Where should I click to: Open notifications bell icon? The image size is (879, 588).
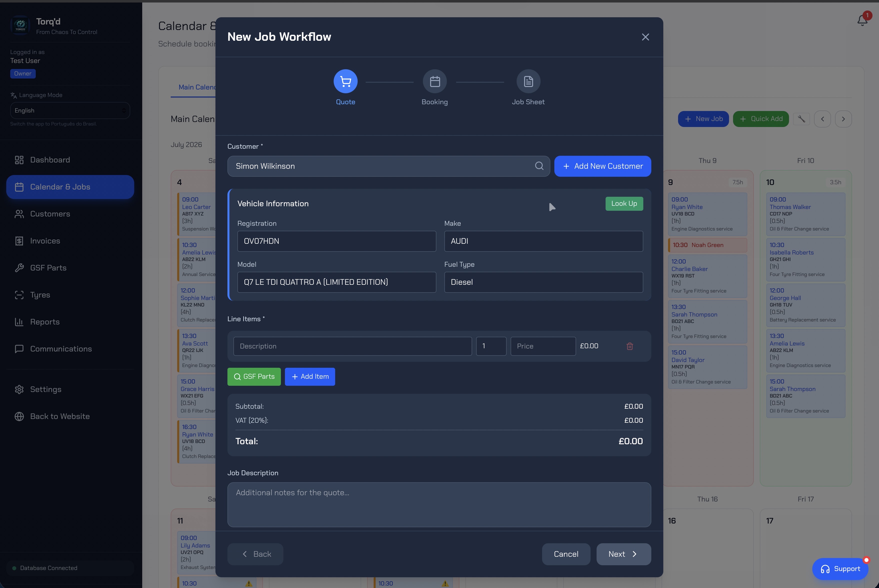862,20
